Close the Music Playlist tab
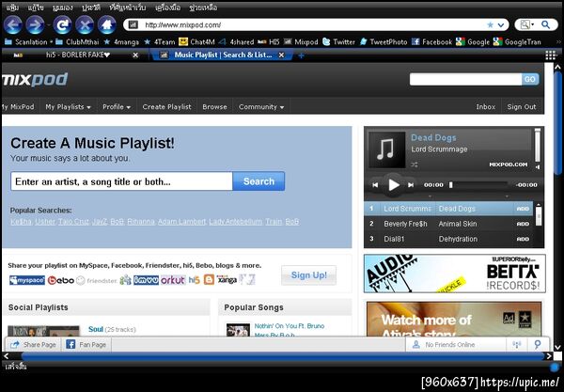The image size is (564, 392). [282, 55]
